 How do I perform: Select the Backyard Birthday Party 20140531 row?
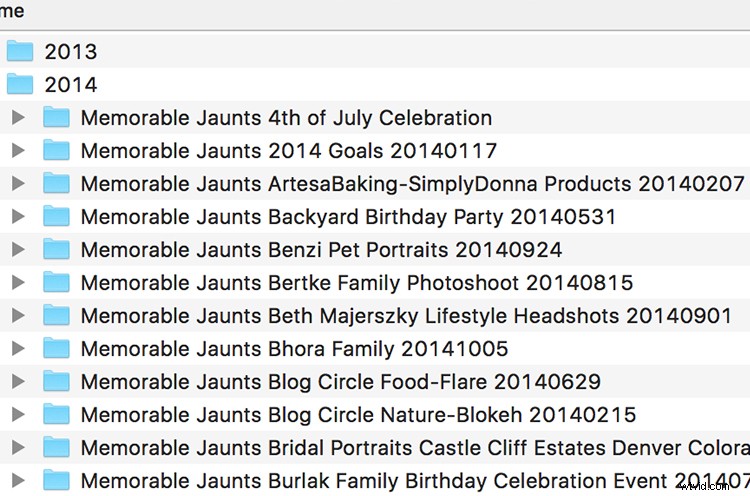click(348, 217)
